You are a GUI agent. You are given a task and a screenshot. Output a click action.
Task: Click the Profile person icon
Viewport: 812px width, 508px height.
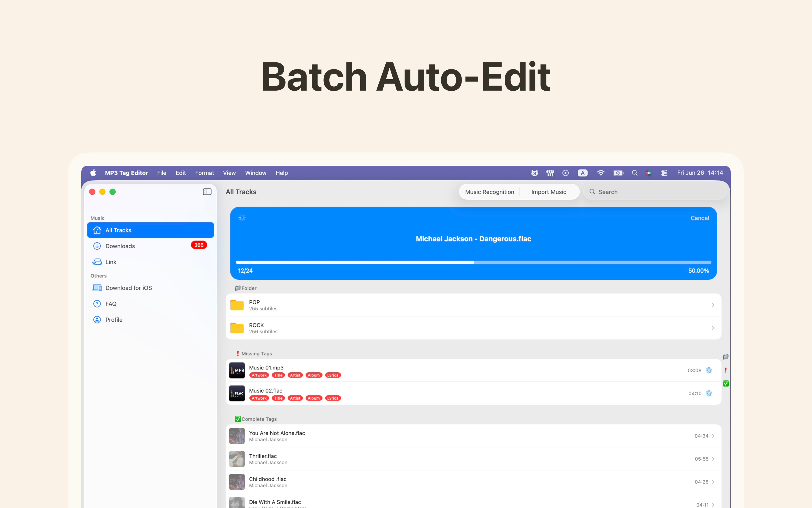point(97,319)
